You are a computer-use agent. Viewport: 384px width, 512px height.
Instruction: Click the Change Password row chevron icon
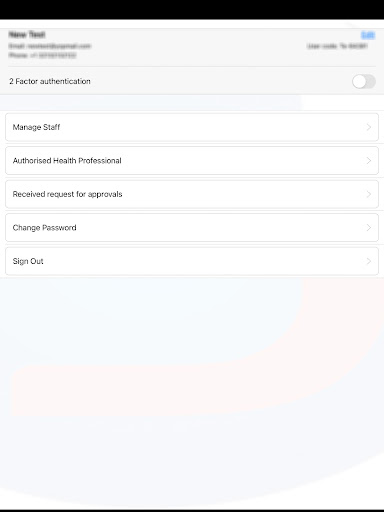[369, 228]
